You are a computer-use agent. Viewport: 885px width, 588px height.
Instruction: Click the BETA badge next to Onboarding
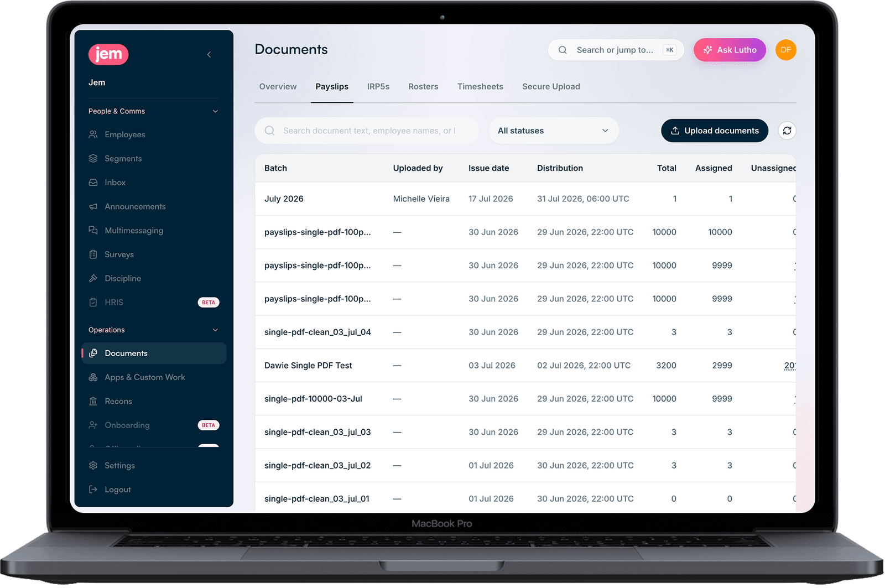coord(209,425)
